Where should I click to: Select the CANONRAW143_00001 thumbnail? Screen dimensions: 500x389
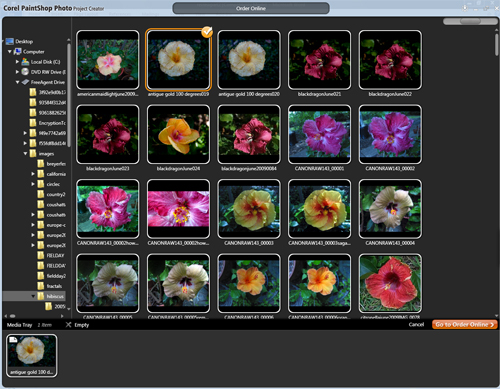coord(320,134)
